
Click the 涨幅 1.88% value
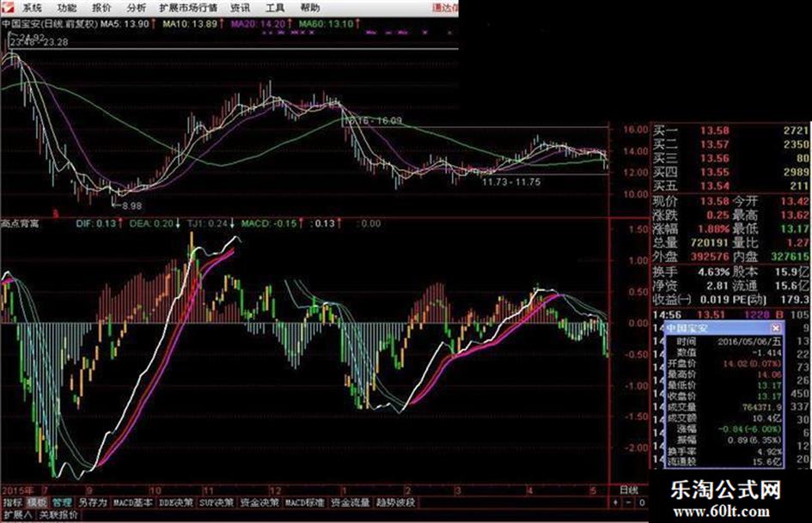pos(714,229)
